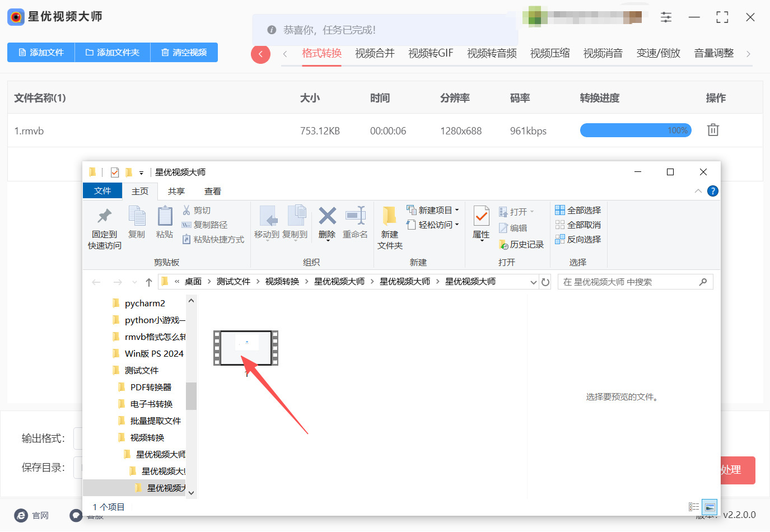Click the blue help question mark icon
Image resolution: width=770 pixels, height=532 pixels.
click(712, 191)
